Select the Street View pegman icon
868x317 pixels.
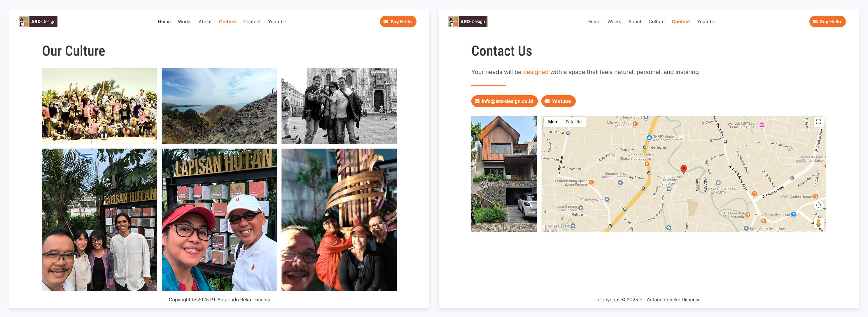tap(818, 223)
